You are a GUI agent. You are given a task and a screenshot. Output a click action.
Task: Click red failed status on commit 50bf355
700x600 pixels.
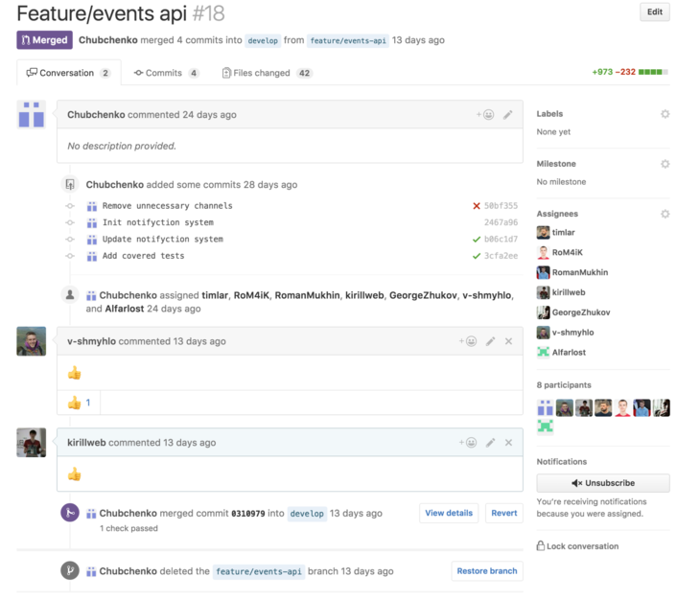pos(477,206)
